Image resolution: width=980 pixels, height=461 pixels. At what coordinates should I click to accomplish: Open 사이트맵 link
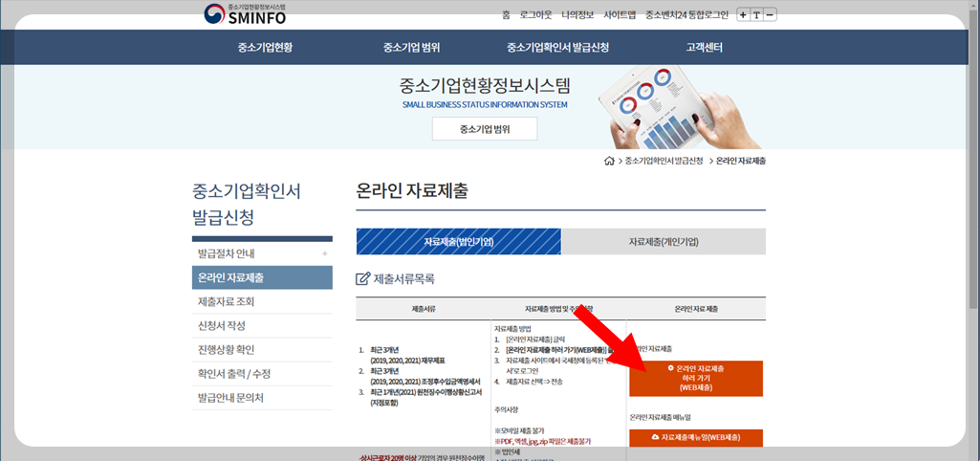pyautogui.click(x=620, y=15)
